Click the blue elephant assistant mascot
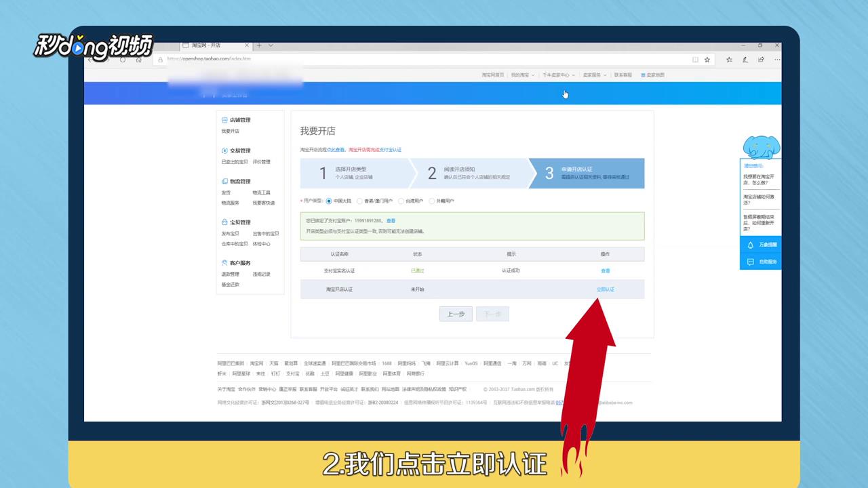The height and width of the screenshot is (488, 868). click(x=761, y=147)
